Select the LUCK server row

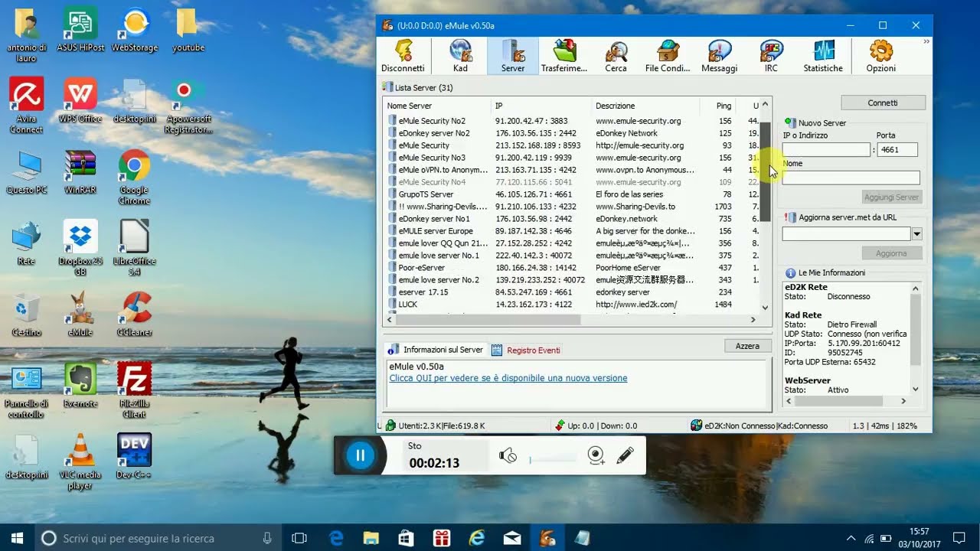click(572, 305)
